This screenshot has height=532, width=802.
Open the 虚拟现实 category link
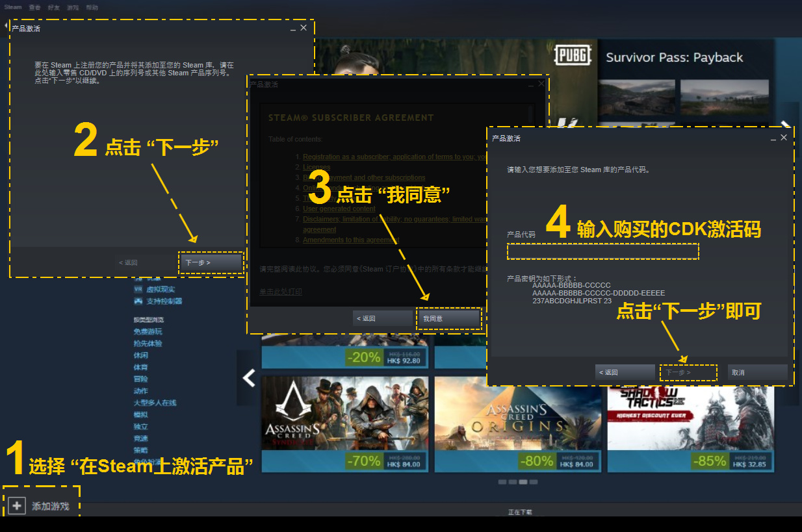pyautogui.click(x=161, y=289)
